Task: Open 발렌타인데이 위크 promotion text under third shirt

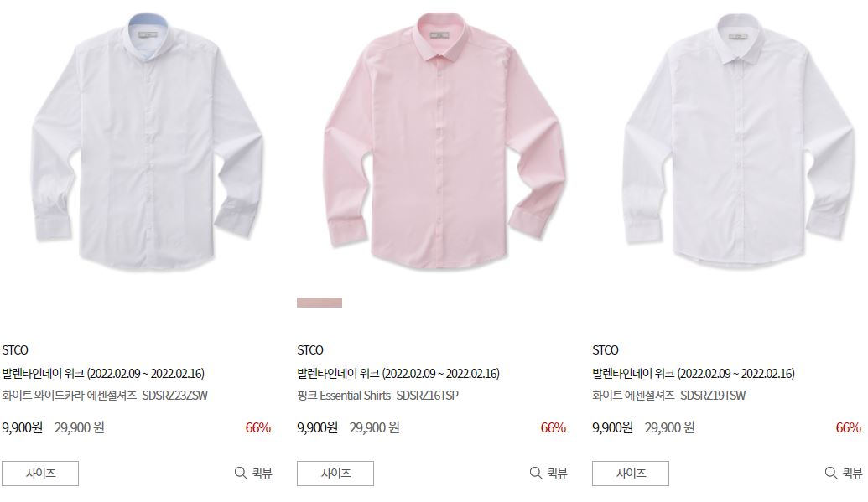Action: (693, 373)
